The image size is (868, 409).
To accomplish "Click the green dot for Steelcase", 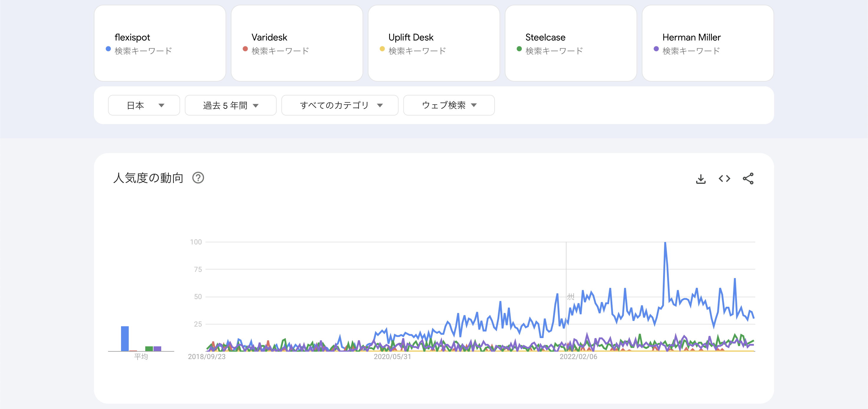I will tap(519, 49).
